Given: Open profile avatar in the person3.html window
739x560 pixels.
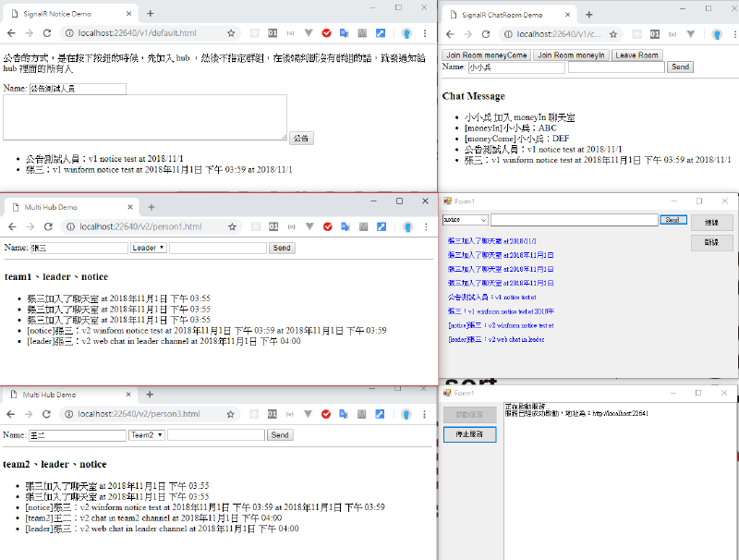Looking at the screenshot, I should pos(405,414).
